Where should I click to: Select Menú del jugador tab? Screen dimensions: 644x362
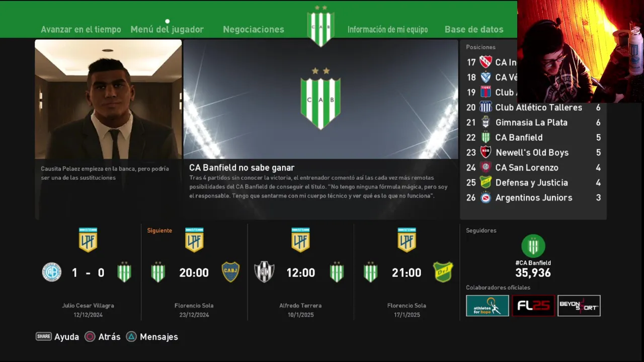(167, 30)
